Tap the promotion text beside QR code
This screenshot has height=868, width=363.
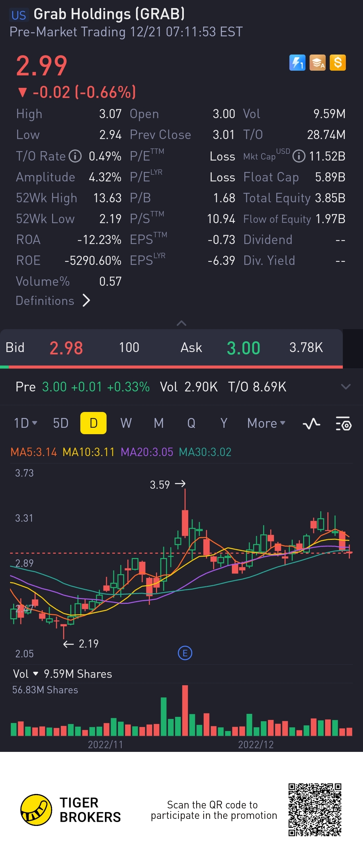coord(214,810)
